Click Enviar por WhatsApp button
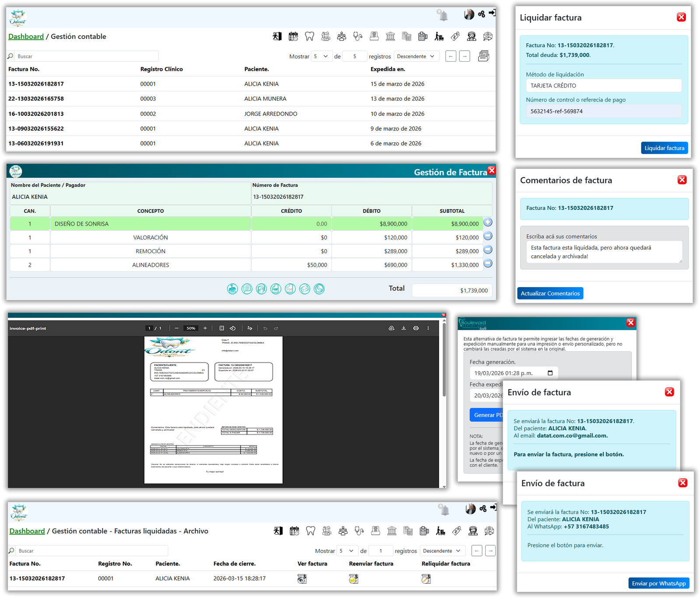The width and height of the screenshot is (700, 598). (658, 583)
